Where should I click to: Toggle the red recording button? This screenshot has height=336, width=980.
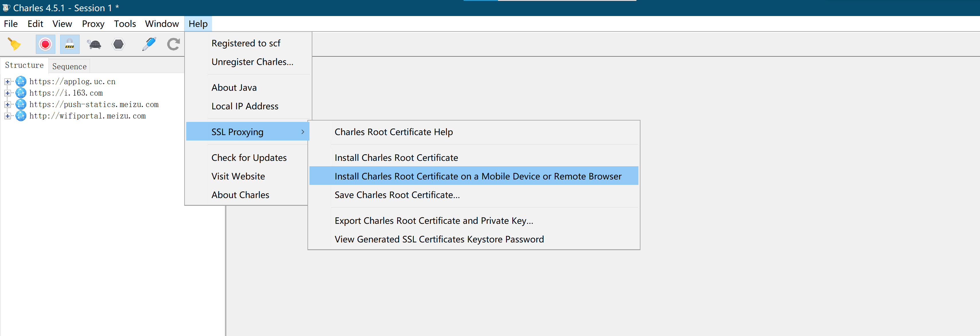(45, 44)
